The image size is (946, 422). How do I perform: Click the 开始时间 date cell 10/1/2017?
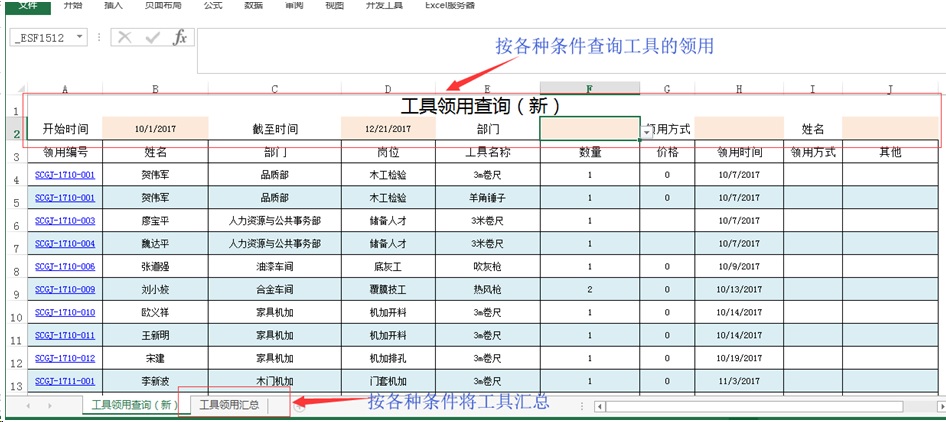(x=155, y=129)
